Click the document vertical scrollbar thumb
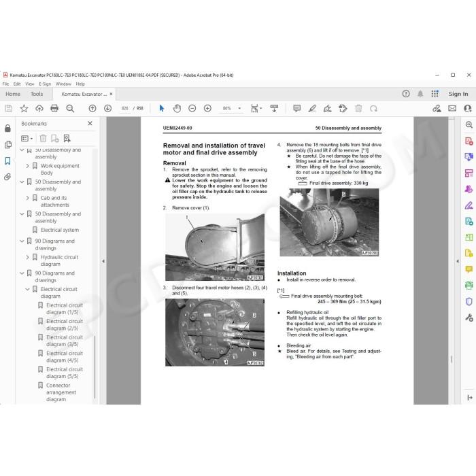The width and height of the screenshot is (476, 476). pos(452,359)
